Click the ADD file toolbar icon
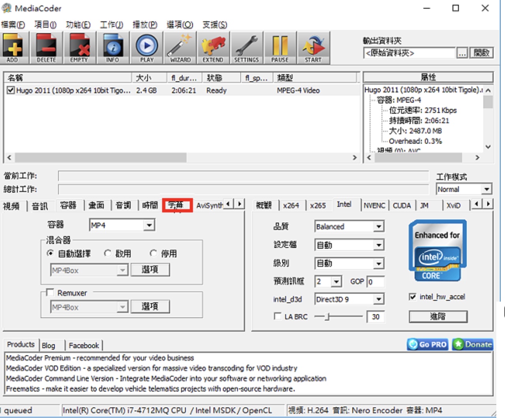Screen dimensions: 505x420 [x=13, y=48]
